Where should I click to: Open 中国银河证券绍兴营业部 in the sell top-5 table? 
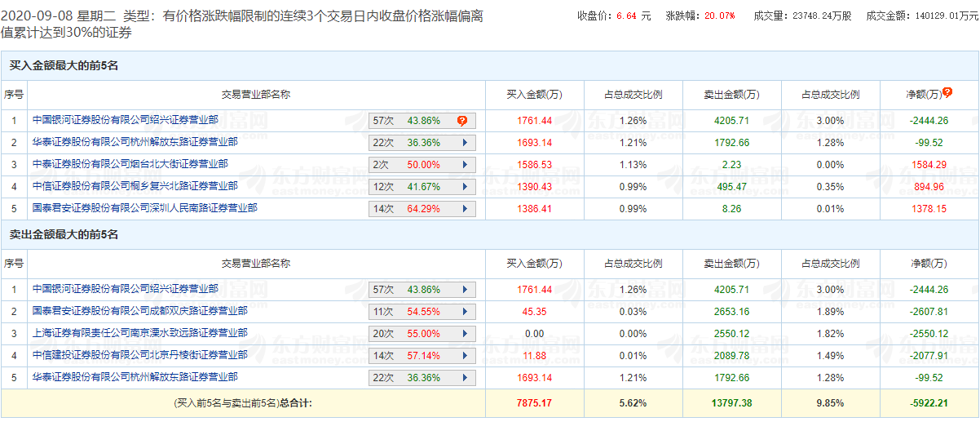[126, 289]
